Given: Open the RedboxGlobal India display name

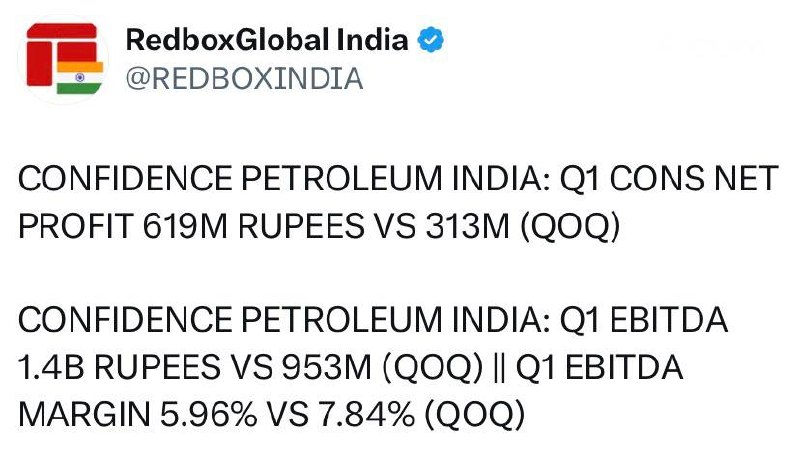Looking at the screenshot, I should point(267,40).
